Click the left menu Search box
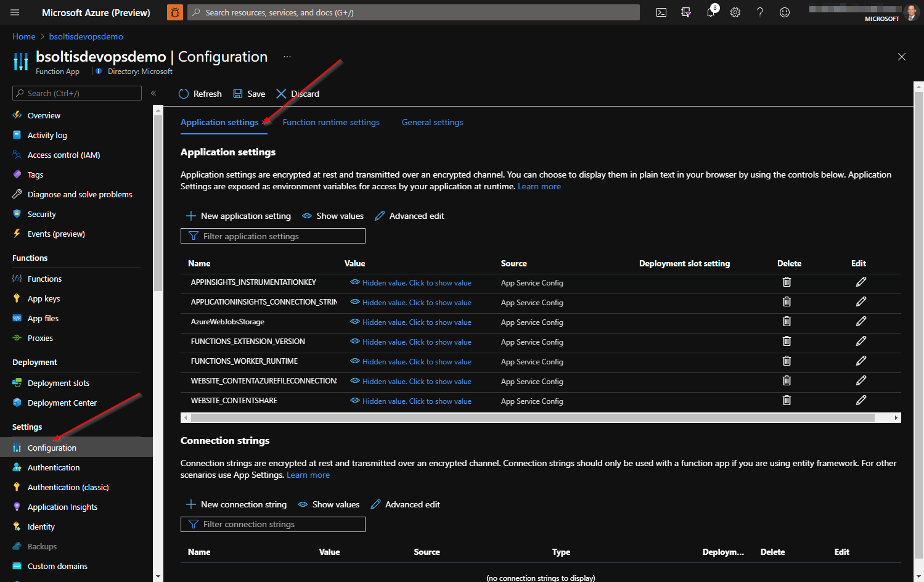Screen dimensions: 924x582 pyautogui.click(x=77, y=93)
